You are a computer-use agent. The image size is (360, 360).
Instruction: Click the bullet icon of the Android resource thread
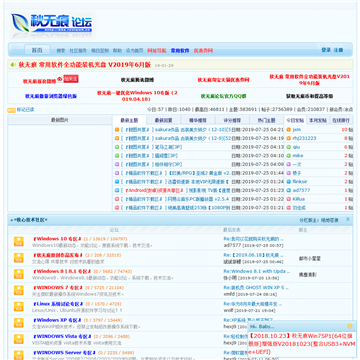tap(117, 190)
